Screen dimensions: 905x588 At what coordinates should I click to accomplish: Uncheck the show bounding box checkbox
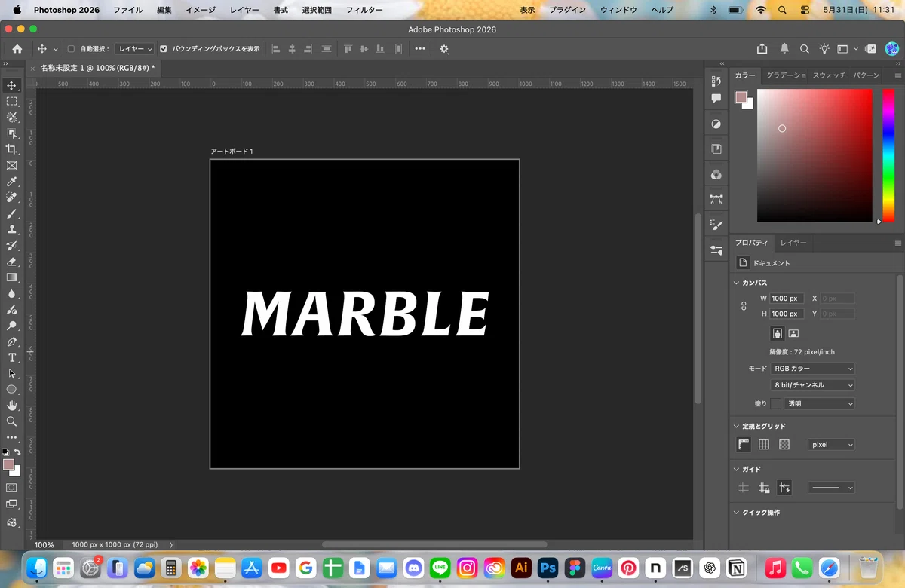[164, 49]
